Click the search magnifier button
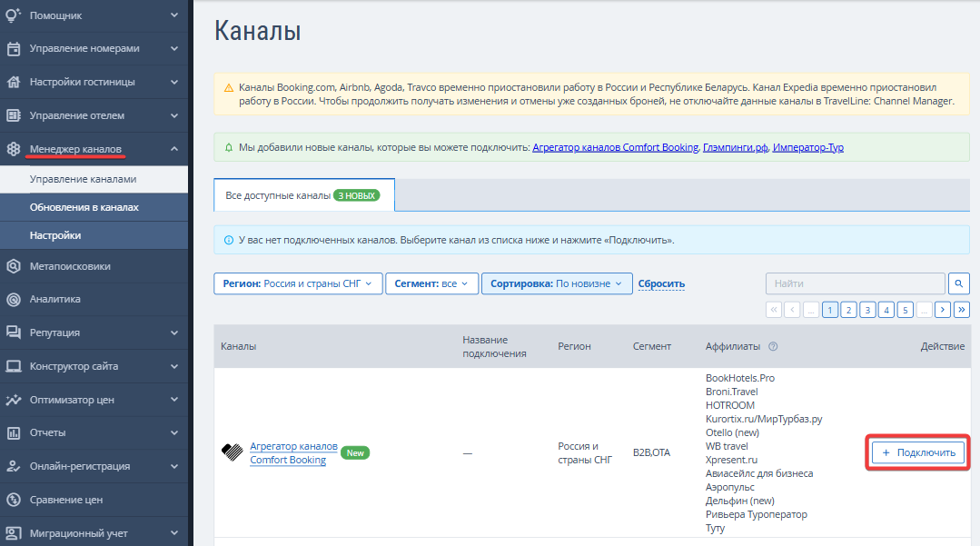The height and width of the screenshot is (546, 980). click(x=959, y=283)
